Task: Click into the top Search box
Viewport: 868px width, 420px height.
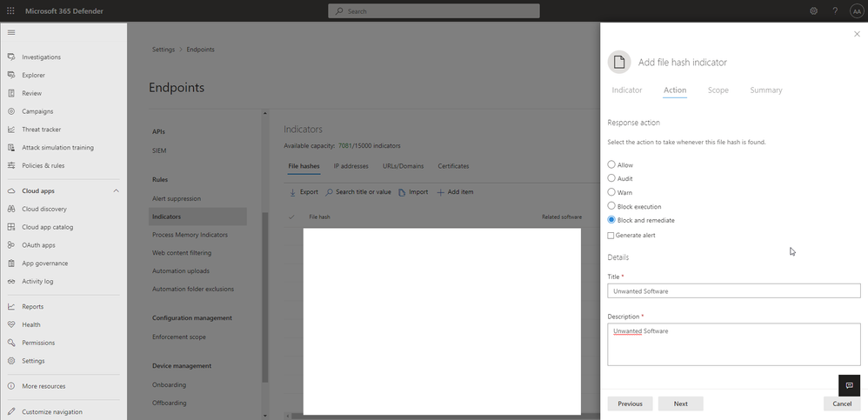Action: click(433, 11)
